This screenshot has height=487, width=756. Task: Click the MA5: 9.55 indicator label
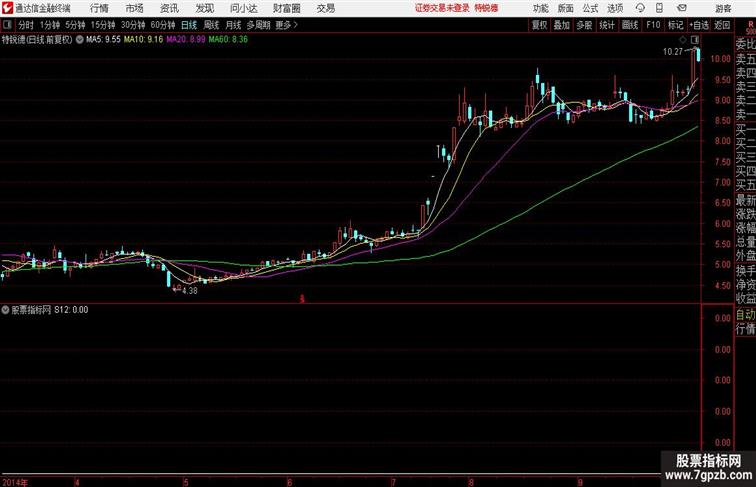pyautogui.click(x=103, y=40)
